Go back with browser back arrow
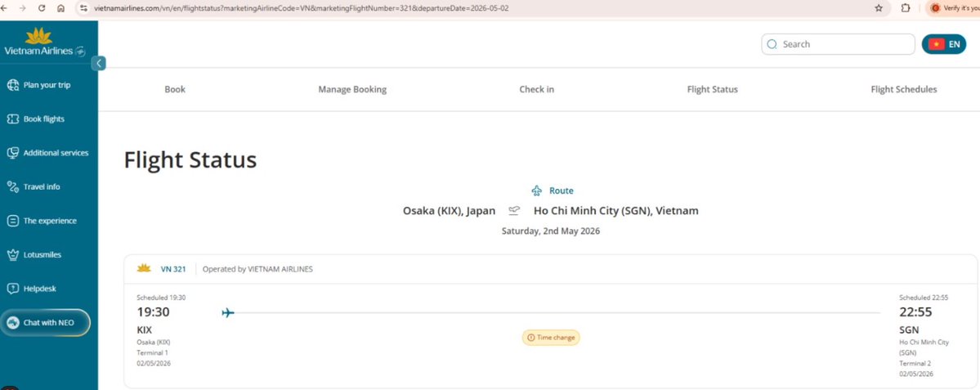The width and height of the screenshot is (980, 390). coord(6,8)
